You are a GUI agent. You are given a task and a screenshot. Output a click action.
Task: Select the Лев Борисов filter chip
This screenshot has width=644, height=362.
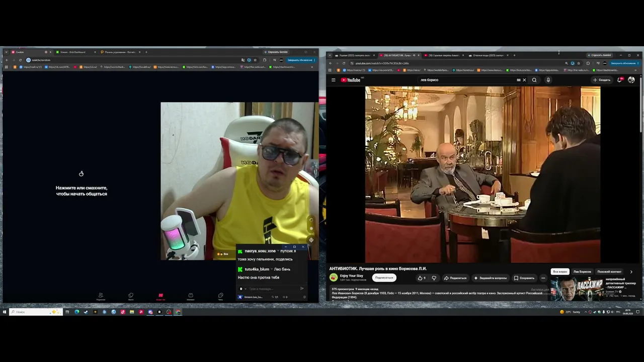pos(582,271)
